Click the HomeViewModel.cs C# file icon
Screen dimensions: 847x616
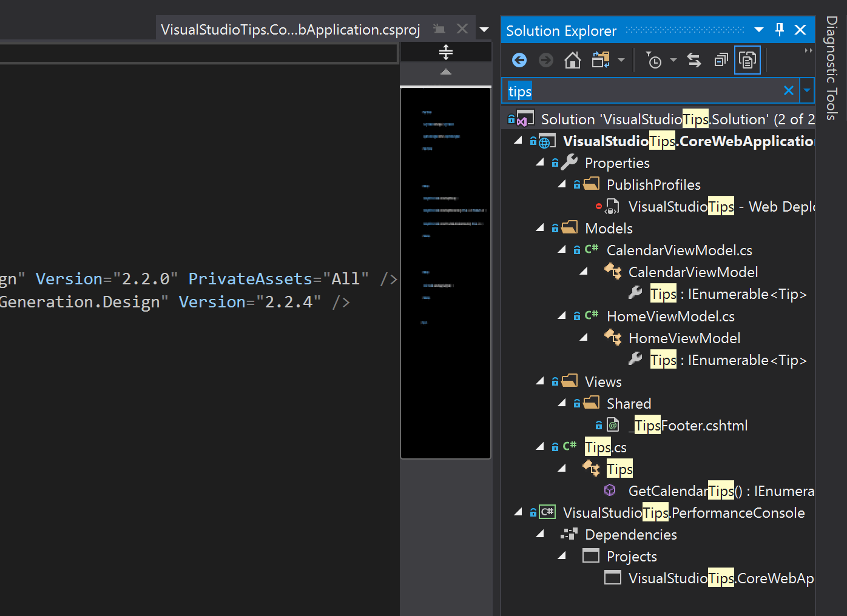(x=592, y=315)
